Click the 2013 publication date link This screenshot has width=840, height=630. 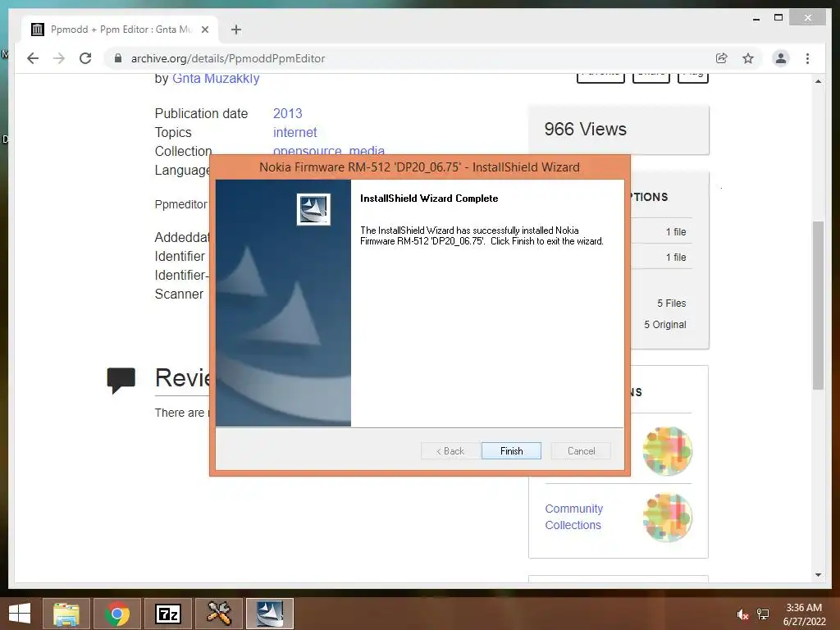pos(288,113)
